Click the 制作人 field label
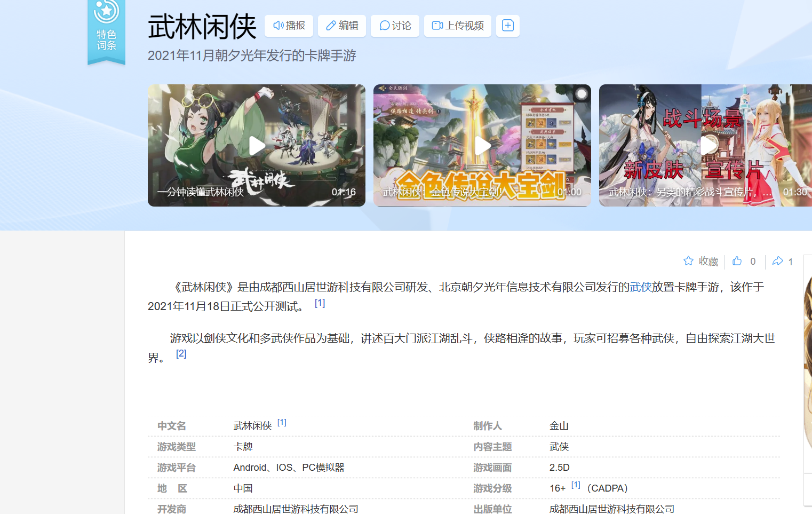The image size is (812, 514). pos(488,426)
